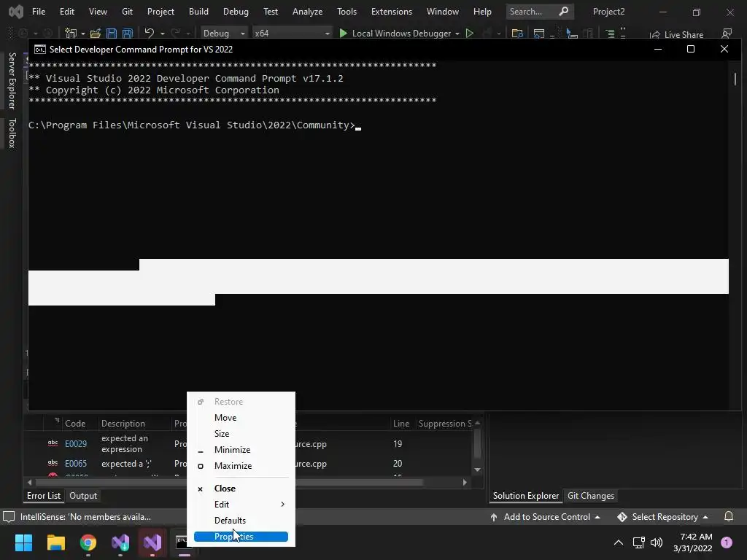This screenshot has width=747, height=560.
Task: Click Select Repository in status bar
Action: [x=662, y=517]
